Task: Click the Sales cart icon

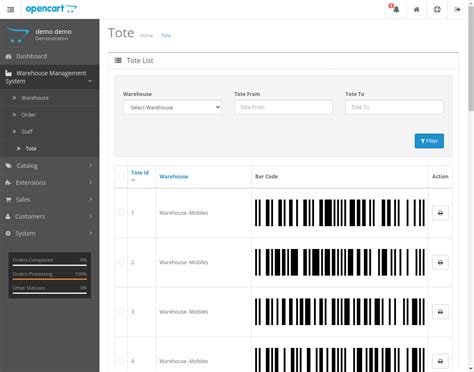Action: click(x=8, y=200)
